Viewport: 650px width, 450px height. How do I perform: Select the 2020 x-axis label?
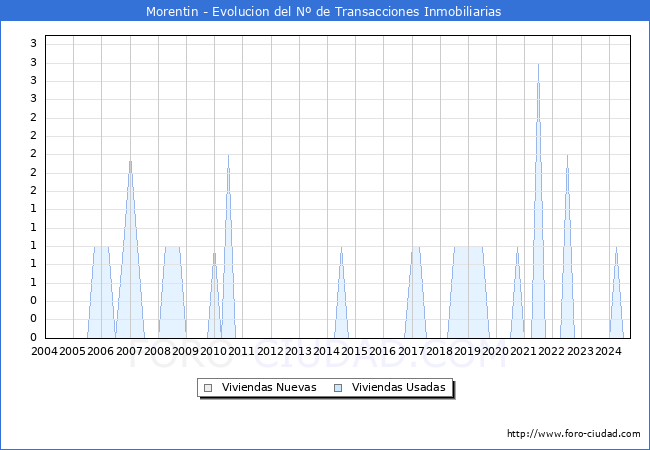496,351
